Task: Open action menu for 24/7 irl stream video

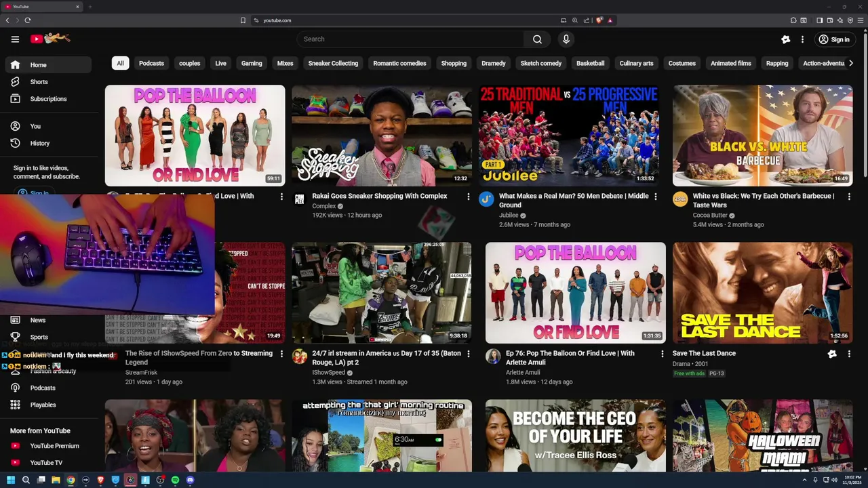Action: coord(468,354)
